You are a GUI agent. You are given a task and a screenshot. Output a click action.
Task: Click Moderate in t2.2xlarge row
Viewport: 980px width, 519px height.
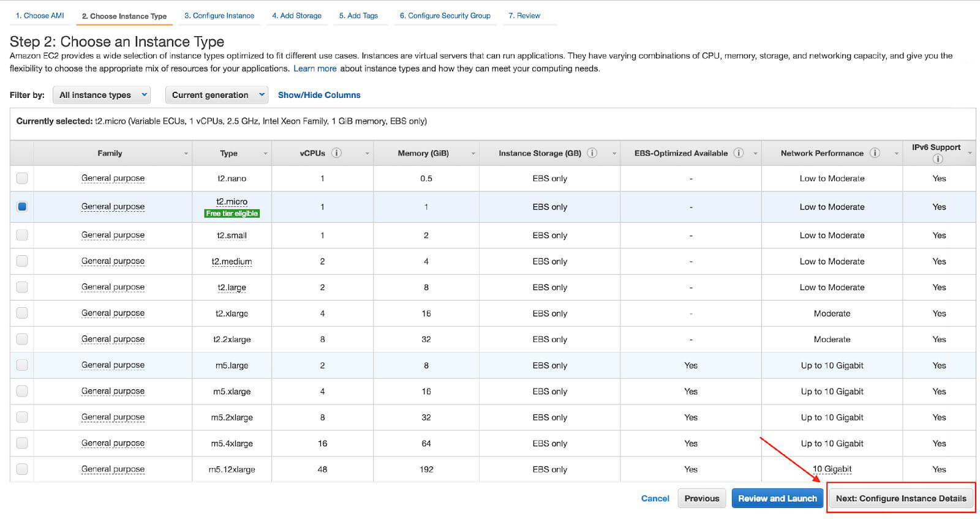(x=832, y=339)
